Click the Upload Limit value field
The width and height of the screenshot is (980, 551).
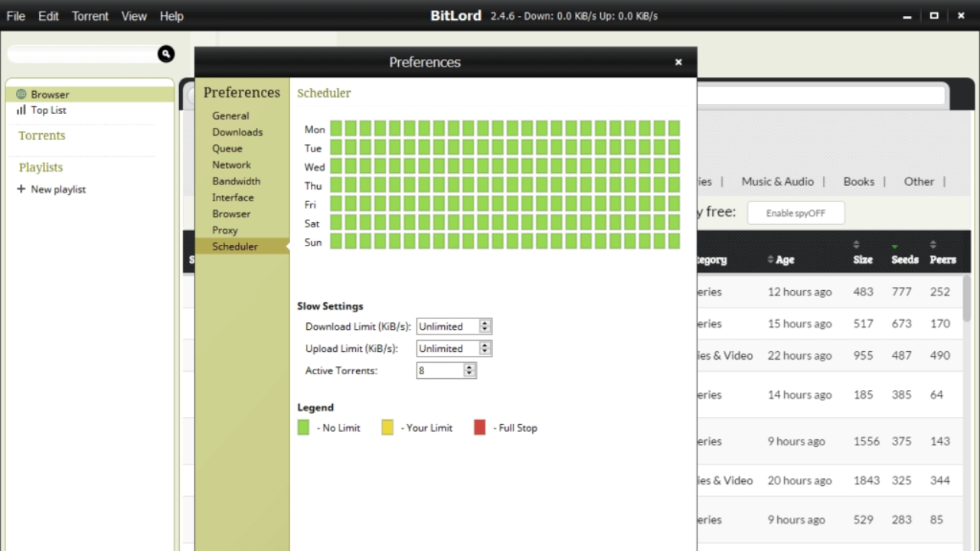[448, 348]
